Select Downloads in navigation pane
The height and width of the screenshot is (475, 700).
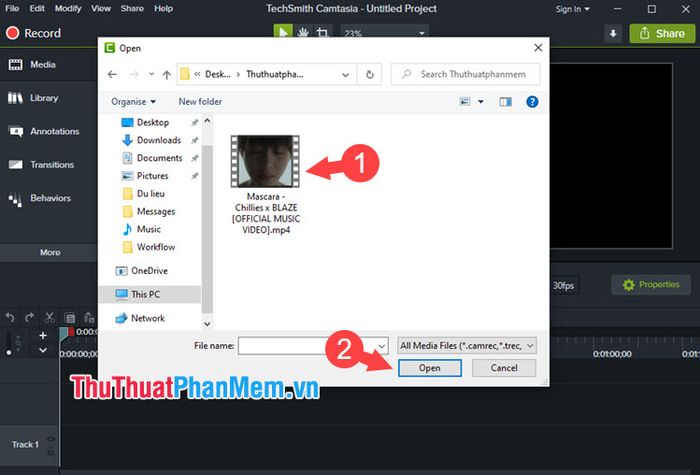(x=159, y=140)
